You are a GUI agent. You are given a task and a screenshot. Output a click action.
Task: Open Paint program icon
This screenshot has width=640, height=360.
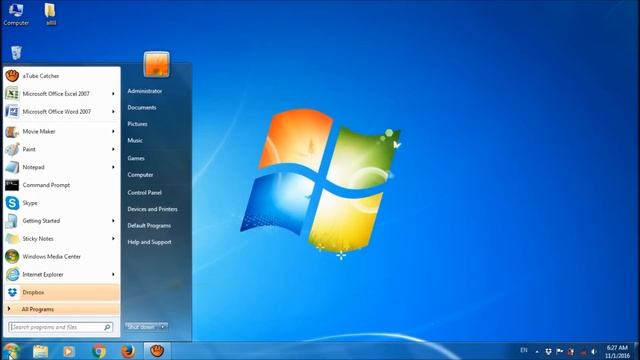click(x=12, y=149)
